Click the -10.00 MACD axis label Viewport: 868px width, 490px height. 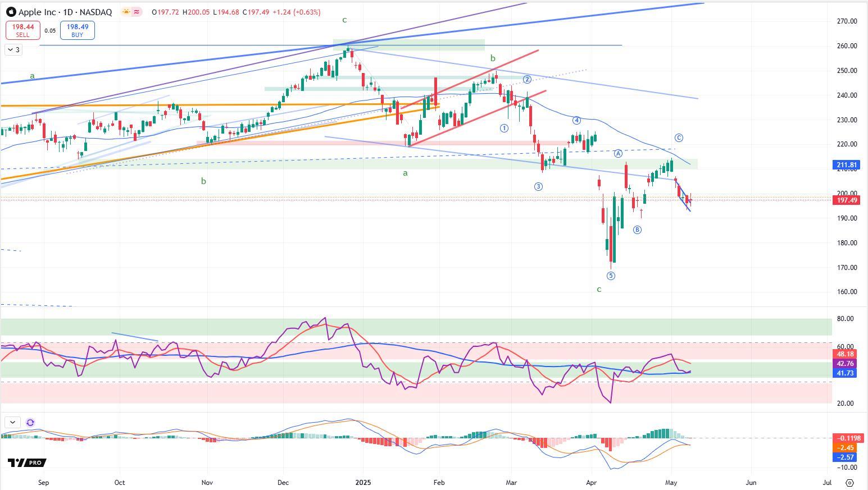click(x=847, y=468)
